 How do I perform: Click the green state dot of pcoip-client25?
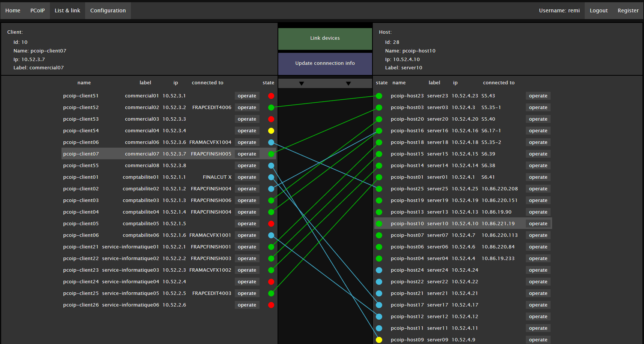pyautogui.click(x=271, y=293)
